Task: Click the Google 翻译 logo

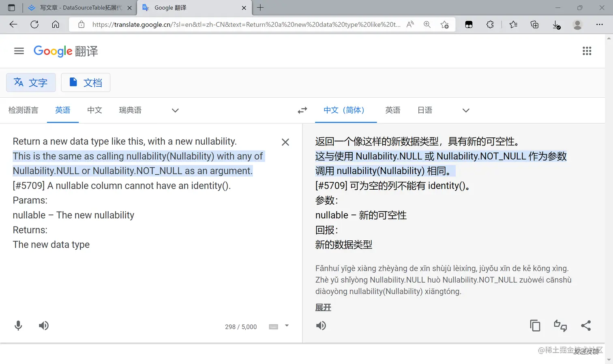Action: [x=66, y=51]
